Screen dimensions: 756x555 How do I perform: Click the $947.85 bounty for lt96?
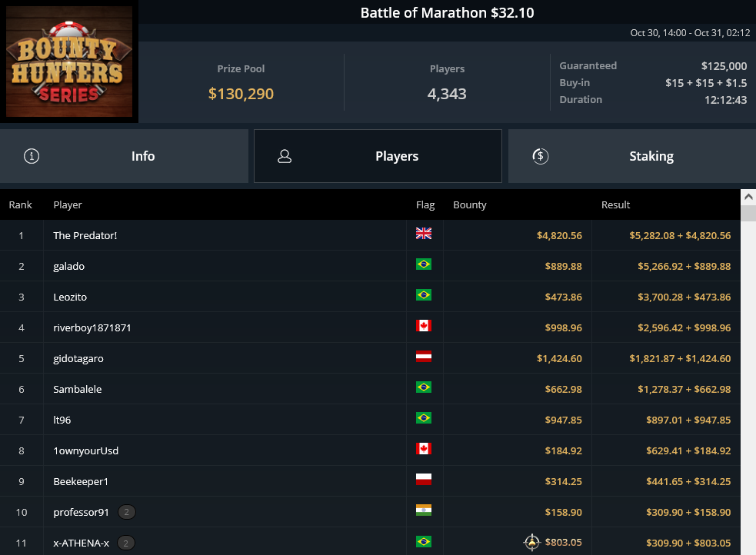pos(563,420)
